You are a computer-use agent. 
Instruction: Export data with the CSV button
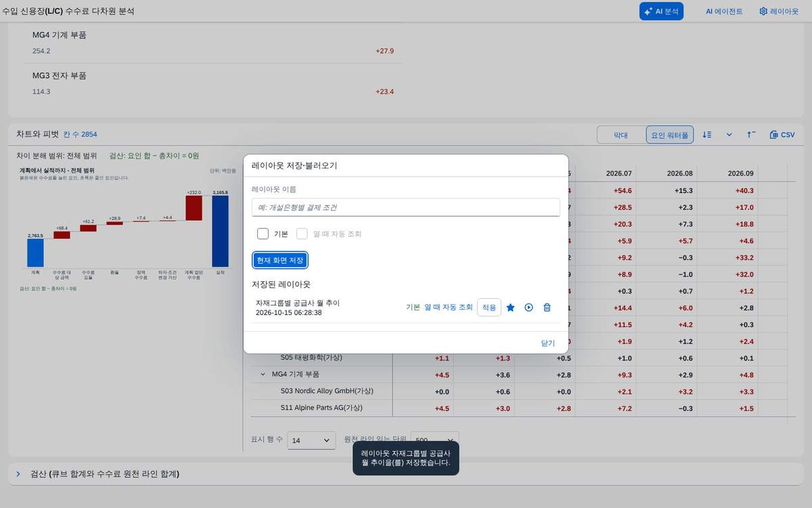pos(782,135)
